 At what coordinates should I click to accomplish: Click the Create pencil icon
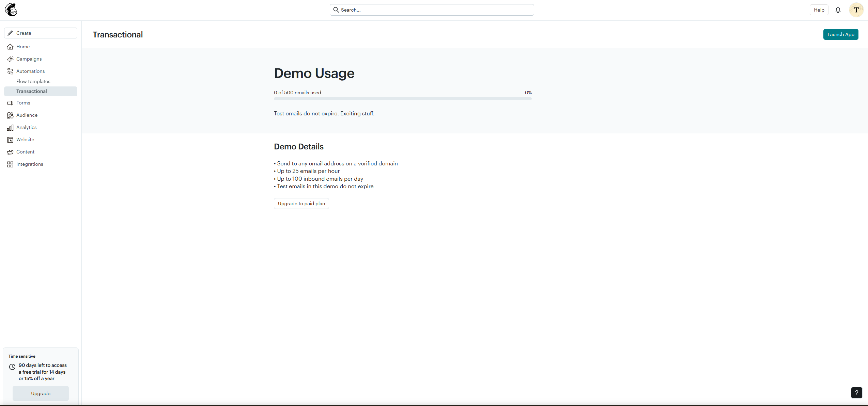tap(10, 33)
